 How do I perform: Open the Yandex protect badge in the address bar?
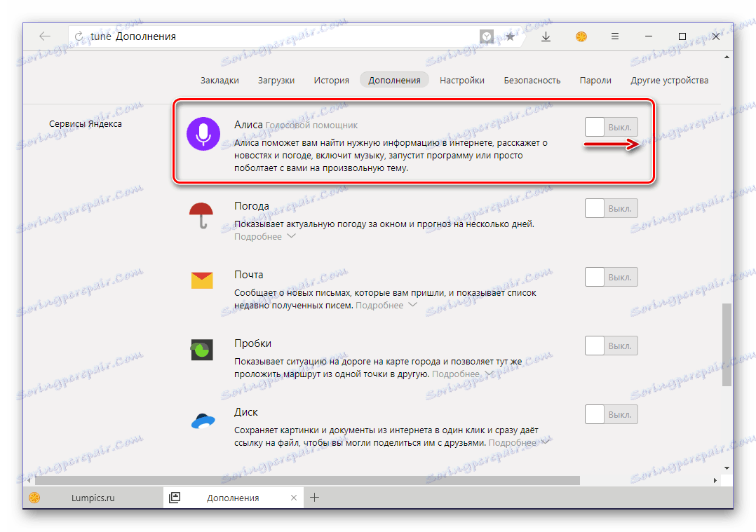tap(487, 36)
